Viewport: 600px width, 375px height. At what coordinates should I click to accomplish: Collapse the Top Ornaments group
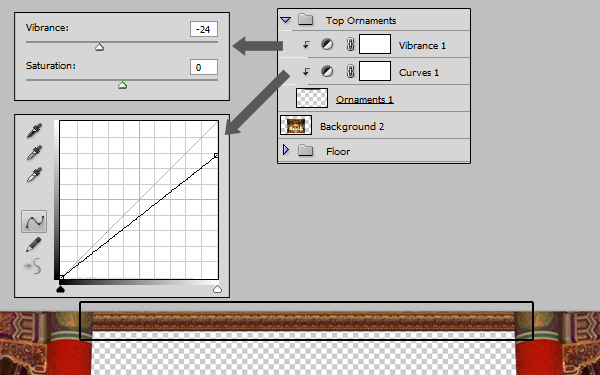coord(285,20)
